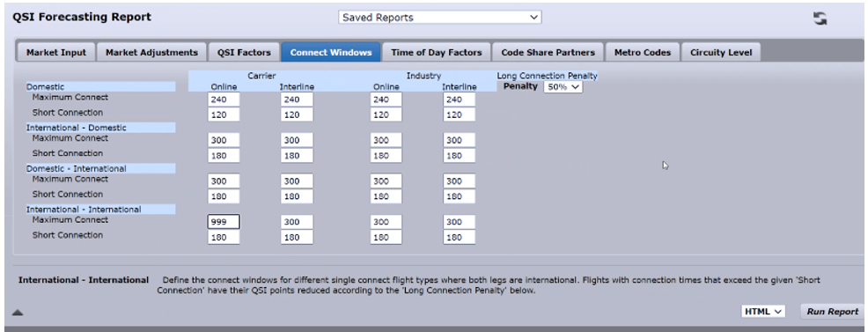Click Domestic-International Short Connection Industry Online field
The width and height of the screenshot is (868, 332).
(386, 197)
